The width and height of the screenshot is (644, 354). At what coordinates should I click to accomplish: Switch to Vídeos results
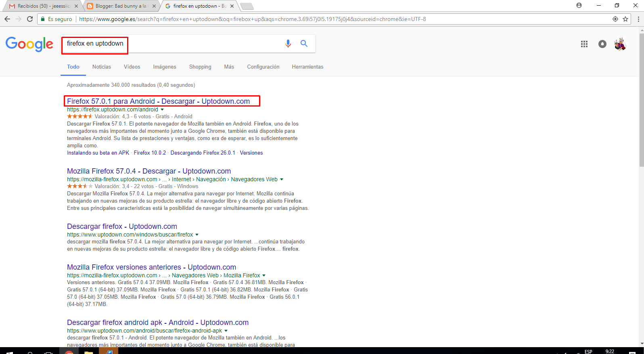(132, 67)
